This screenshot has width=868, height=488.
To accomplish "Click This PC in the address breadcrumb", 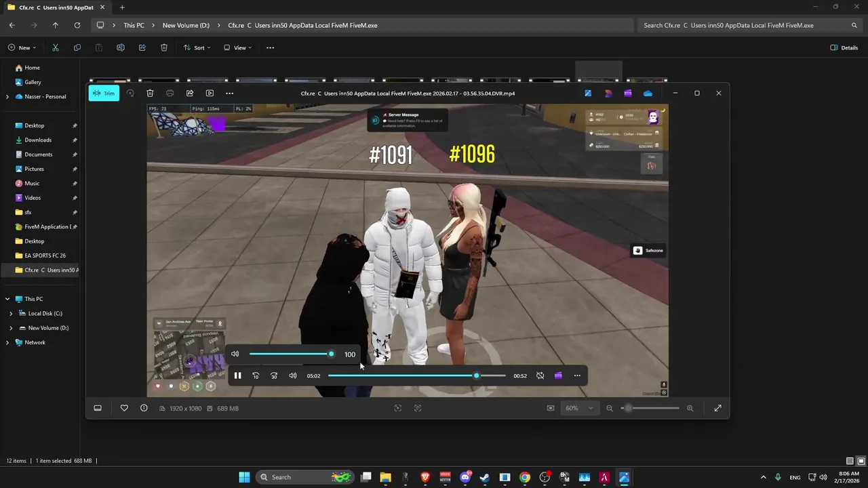I will [x=134, y=25].
